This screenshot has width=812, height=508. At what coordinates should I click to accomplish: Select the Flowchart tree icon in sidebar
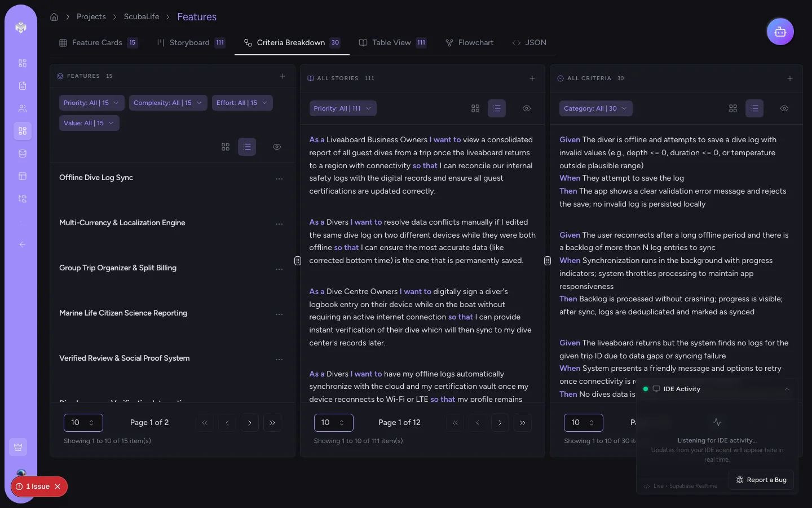tap(23, 199)
